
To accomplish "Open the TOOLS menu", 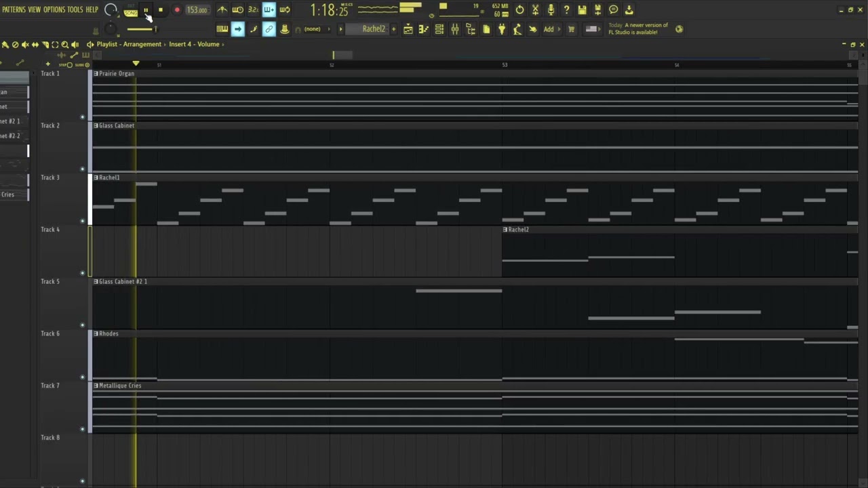I will tap(75, 9).
